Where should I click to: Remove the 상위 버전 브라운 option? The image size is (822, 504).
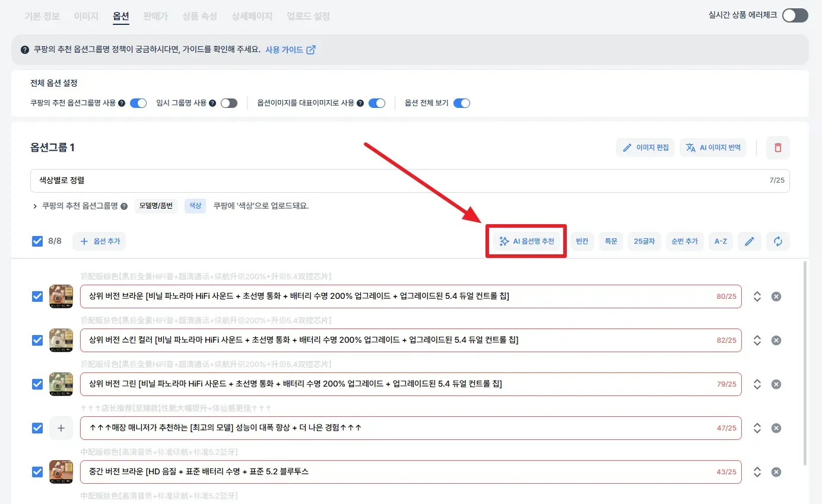(x=776, y=296)
